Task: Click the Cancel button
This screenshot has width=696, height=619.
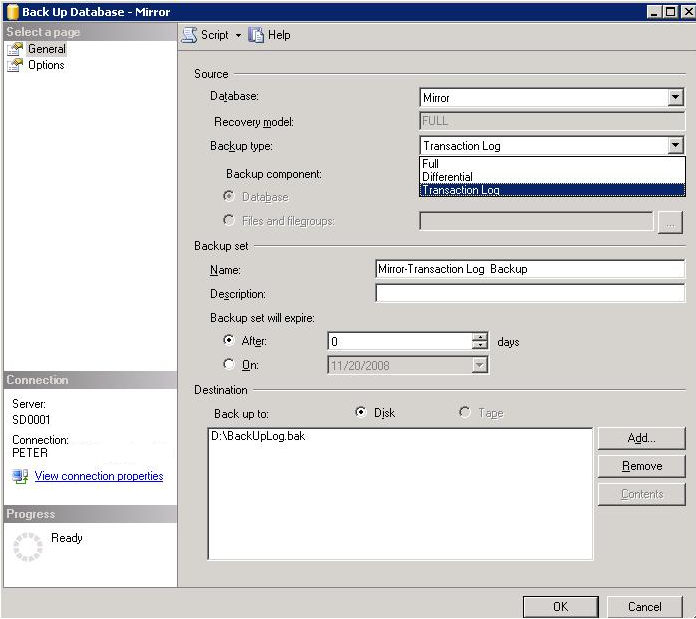Action: pyautogui.click(x=645, y=607)
